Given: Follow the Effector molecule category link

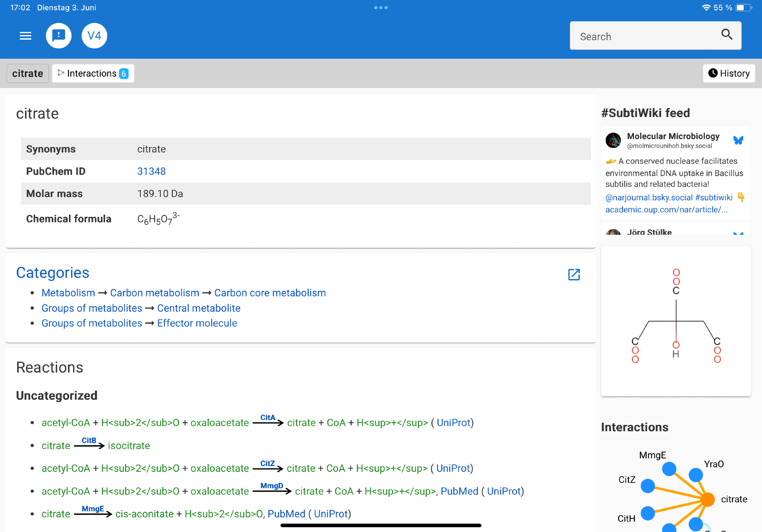Looking at the screenshot, I should coord(197,323).
